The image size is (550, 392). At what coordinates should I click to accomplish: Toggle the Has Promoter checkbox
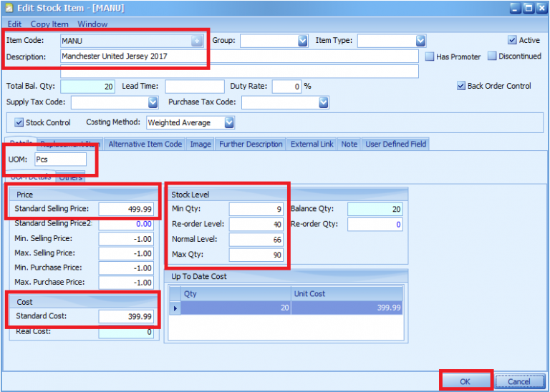pyautogui.click(x=430, y=57)
